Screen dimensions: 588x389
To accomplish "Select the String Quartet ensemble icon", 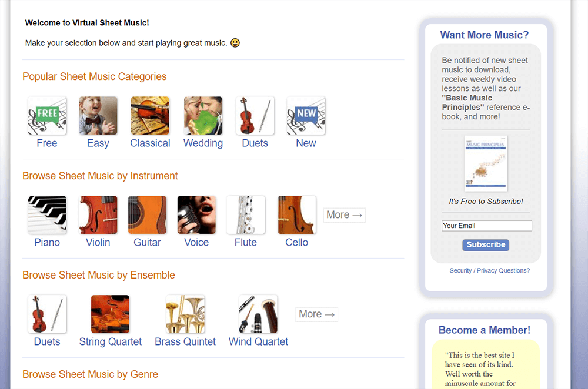I will click(x=111, y=314).
